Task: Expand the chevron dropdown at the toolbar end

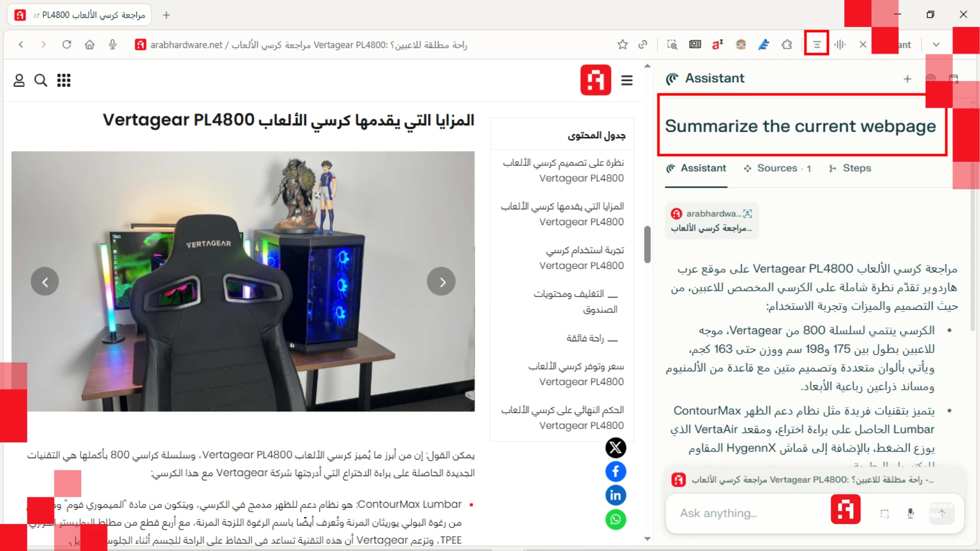Action: [936, 45]
